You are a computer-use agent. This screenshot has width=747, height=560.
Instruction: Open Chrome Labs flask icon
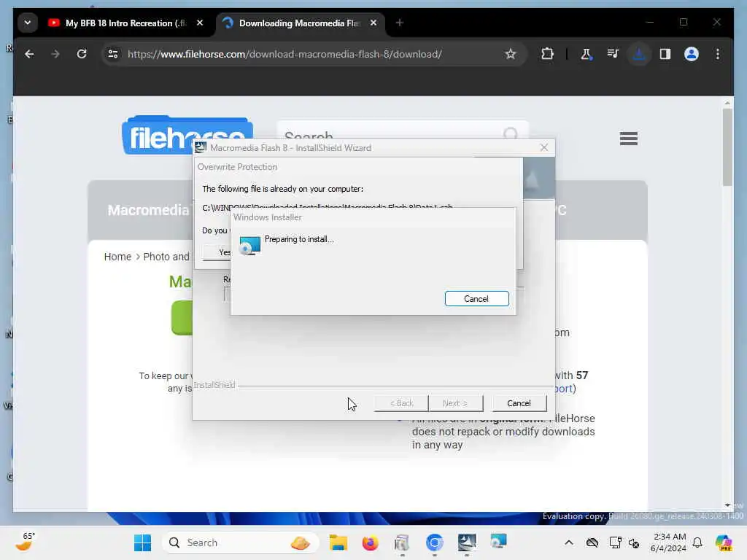pos(586,54)
